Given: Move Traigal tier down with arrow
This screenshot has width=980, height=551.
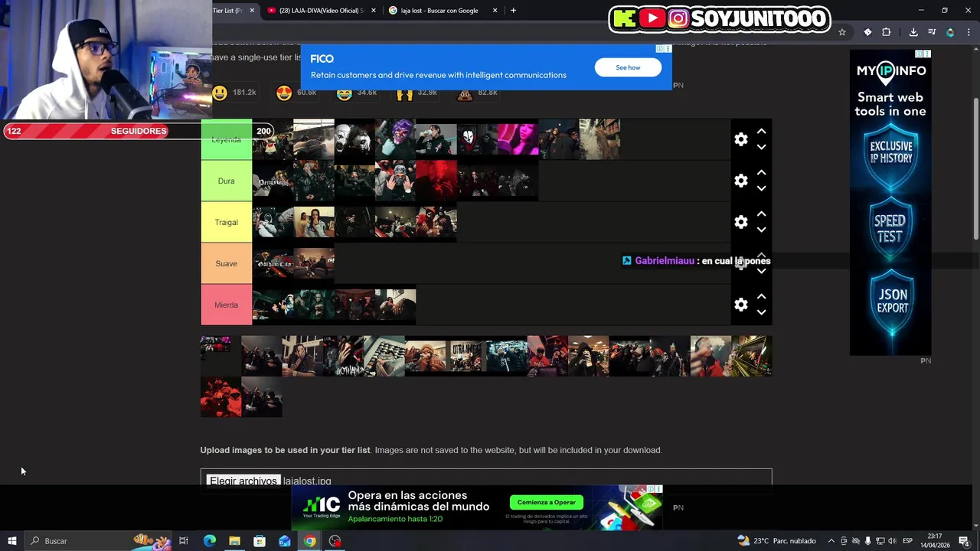Looking at the screenshot, I should click(x=761, y=230).
